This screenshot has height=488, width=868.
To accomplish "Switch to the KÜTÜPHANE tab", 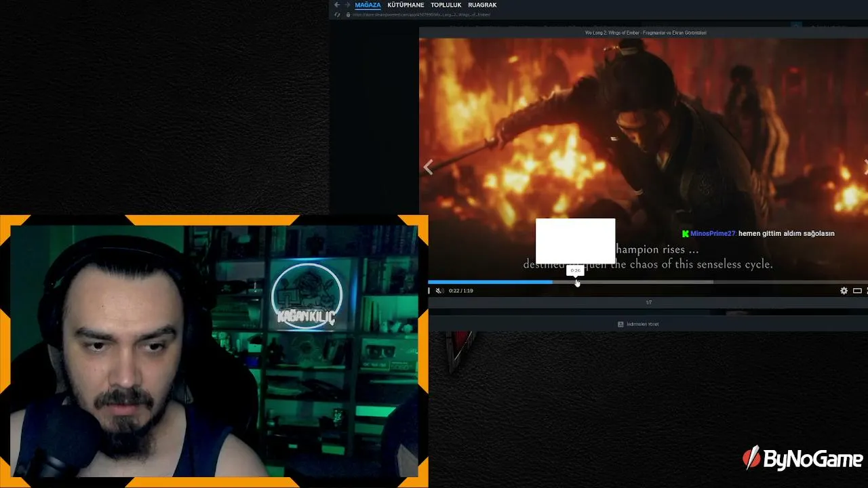I will (x=406, y=5).
